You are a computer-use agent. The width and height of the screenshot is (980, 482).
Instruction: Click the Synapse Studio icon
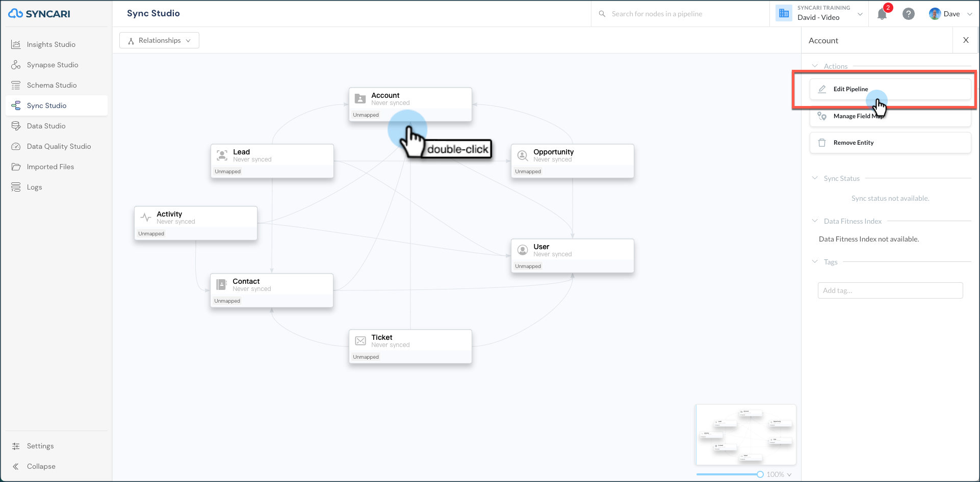[x=16, y=65]
